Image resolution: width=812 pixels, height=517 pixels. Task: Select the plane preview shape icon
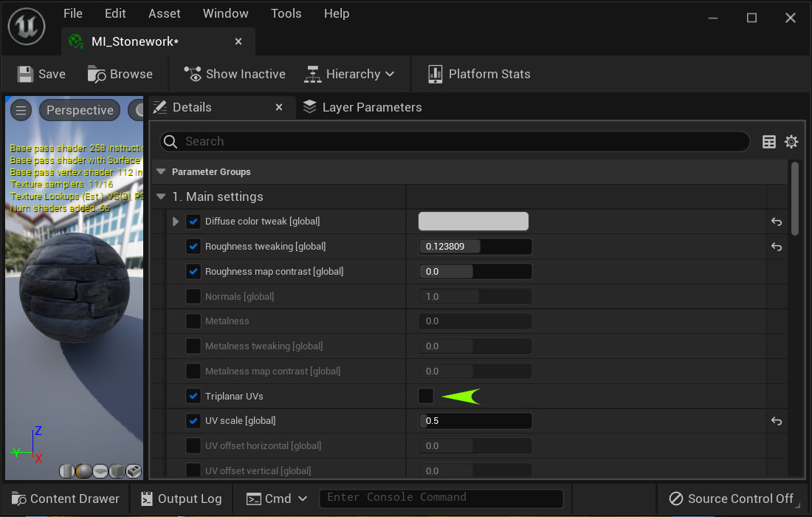tap(100, 471)
